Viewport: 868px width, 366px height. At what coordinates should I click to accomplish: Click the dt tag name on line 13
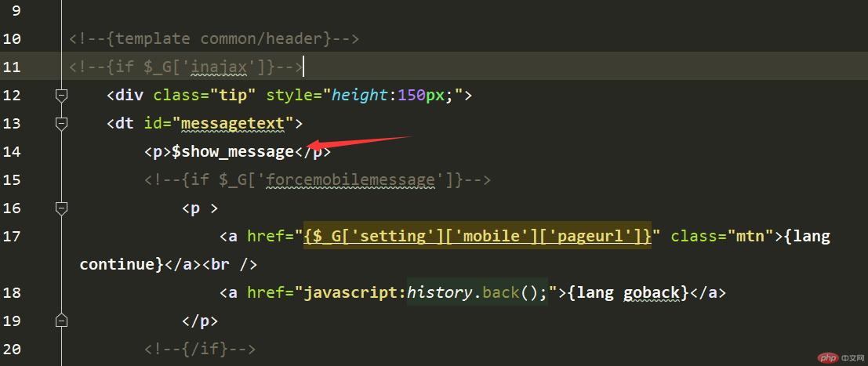click(125, 124)
